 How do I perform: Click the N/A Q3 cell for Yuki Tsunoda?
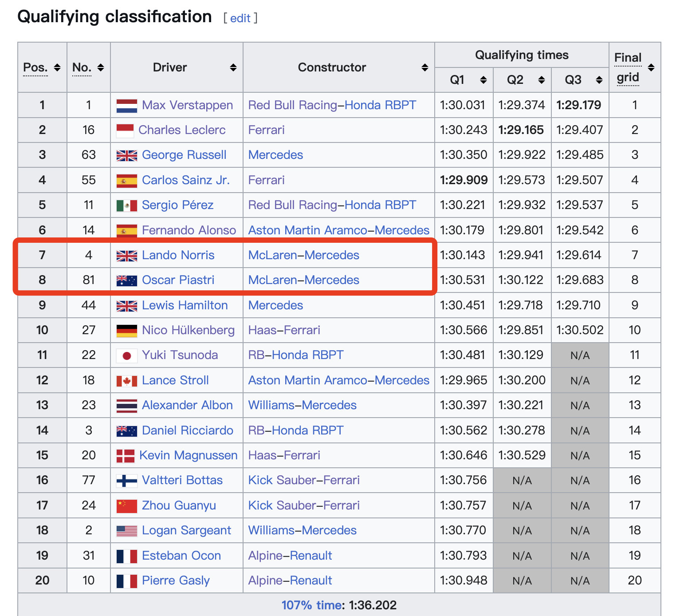click(x=580, y=355)
